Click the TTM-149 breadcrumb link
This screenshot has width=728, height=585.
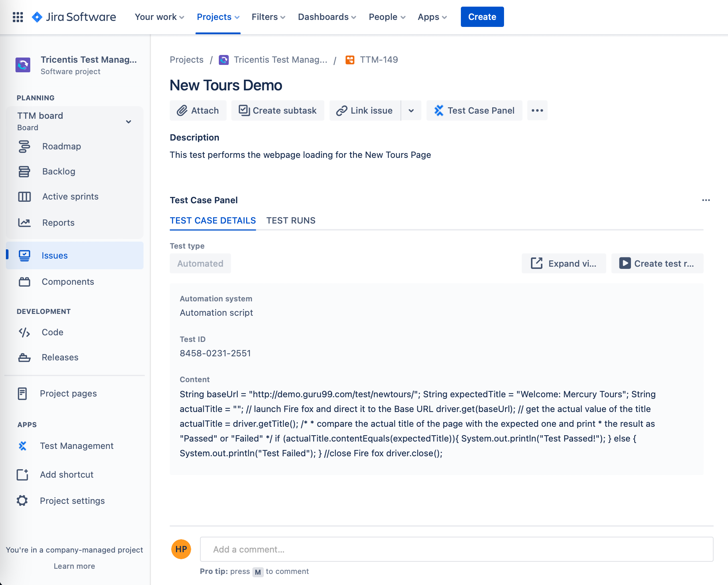[372, 60]
